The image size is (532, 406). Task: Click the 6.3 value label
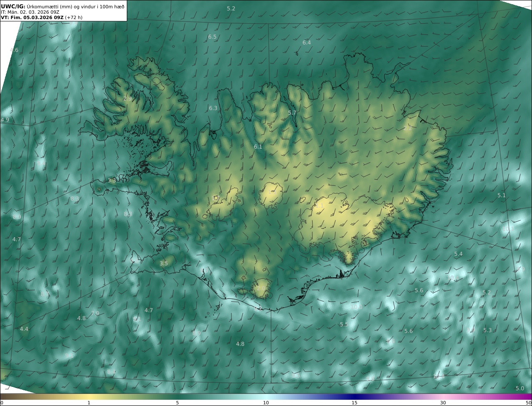[x=213, y=108]
